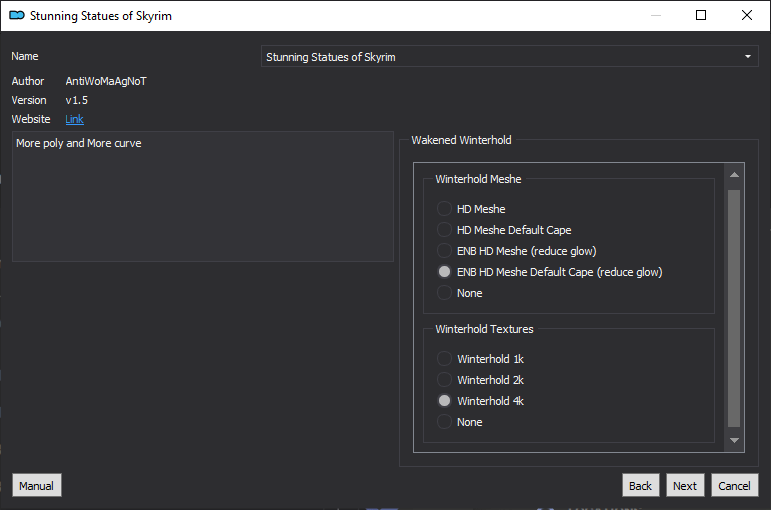Screen dimensions: 771x510
Task: Click the Winterhold Textures group label
Action: coord(484,329)
